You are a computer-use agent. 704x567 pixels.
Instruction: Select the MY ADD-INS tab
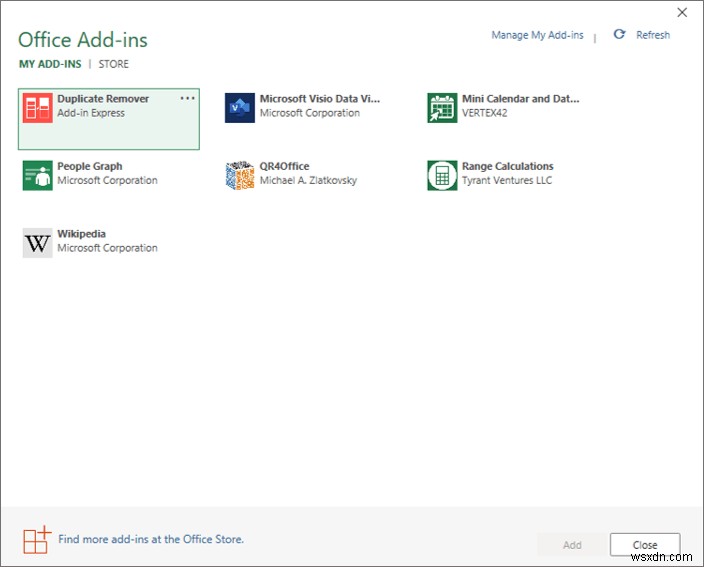tap(51, 64)
